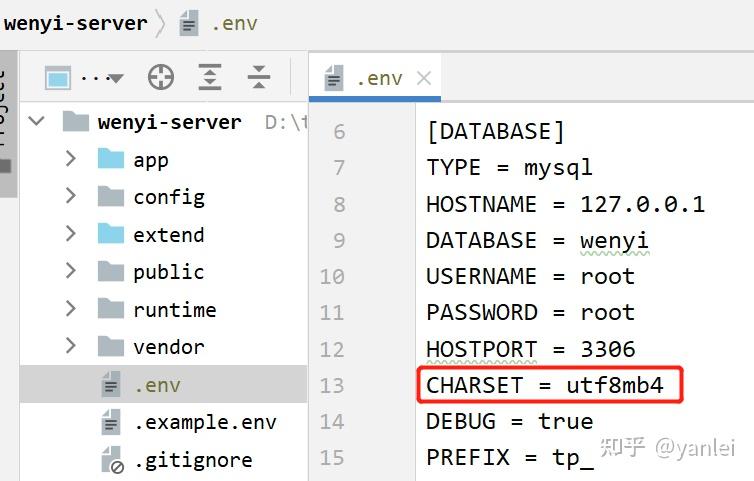Click the line number 10 in gutter
The width and height of the screenshot is (754, 481).
tap(333, 277)
